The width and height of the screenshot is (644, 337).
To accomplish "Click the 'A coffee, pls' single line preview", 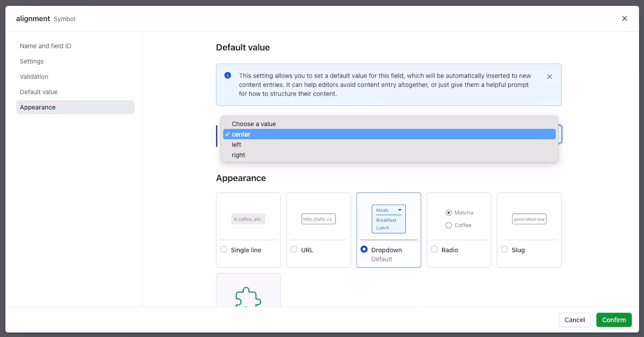I will click(x=248, y=219).
